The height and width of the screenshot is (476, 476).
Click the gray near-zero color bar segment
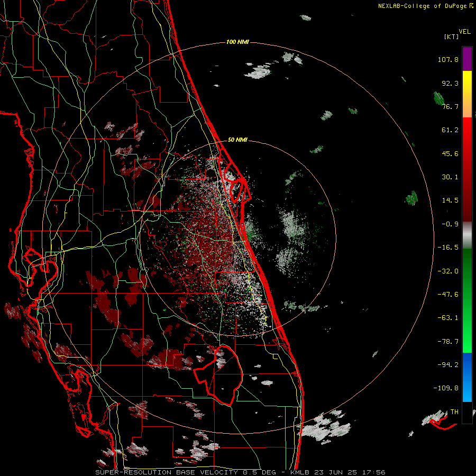[467, 235]
